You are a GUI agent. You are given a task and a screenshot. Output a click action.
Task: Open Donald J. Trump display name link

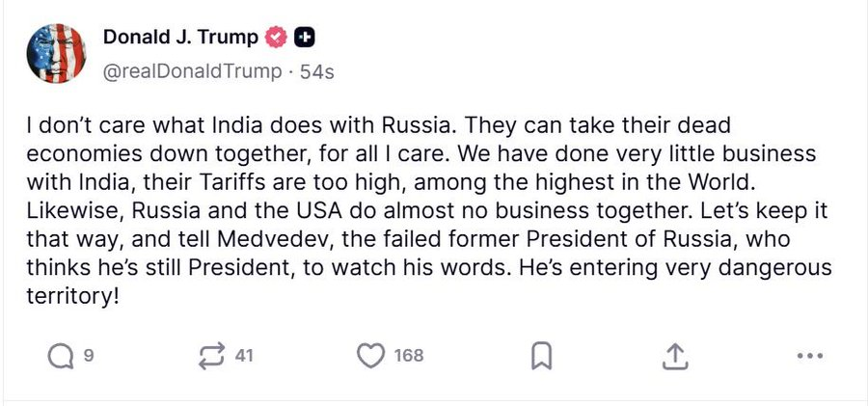(x=180, y=38)
